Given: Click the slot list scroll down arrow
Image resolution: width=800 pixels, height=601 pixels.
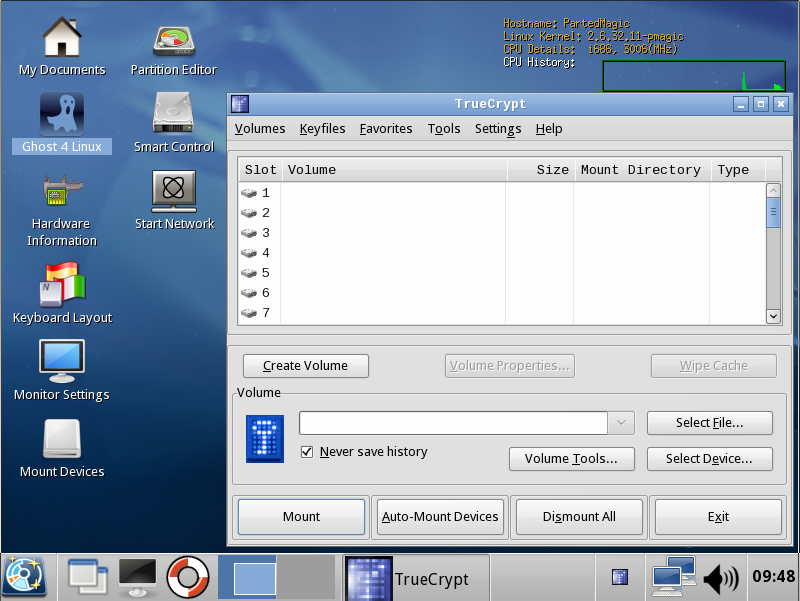Looking at the screenshot, I should (x=773, y=316).
